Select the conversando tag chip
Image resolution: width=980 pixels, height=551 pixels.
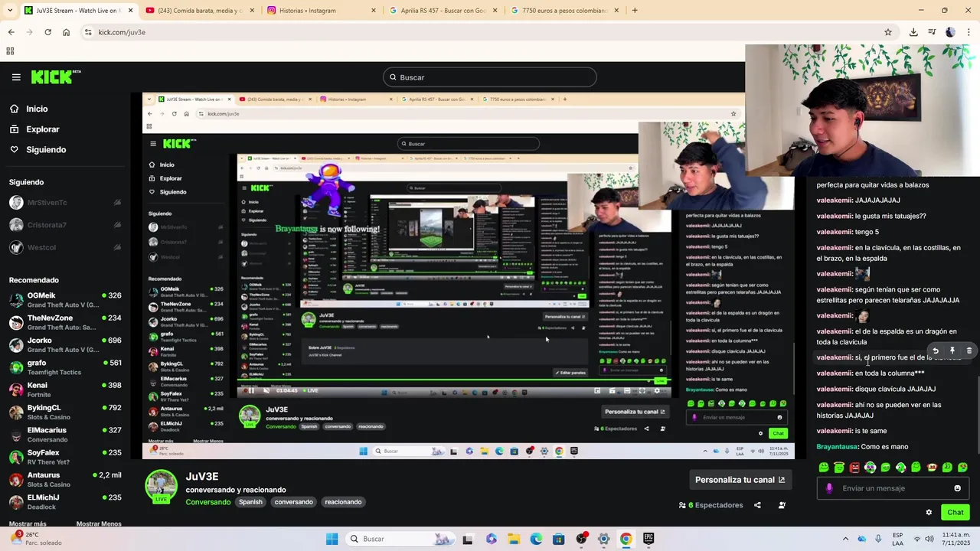(294, 502)
